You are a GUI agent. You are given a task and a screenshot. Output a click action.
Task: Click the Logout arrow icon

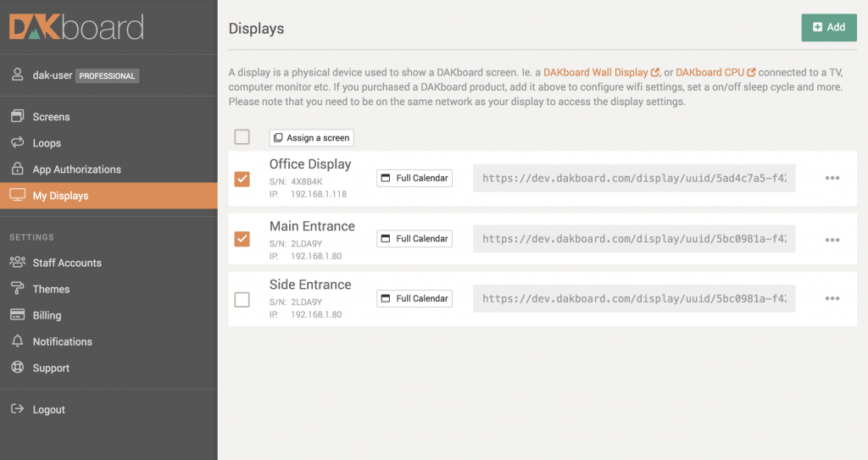(x=18, y=409)
